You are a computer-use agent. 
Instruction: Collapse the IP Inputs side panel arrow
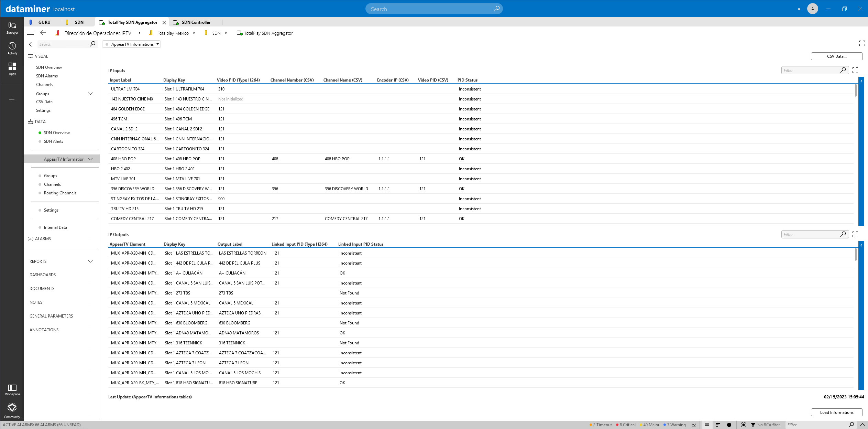pyautogui.click(x=861, y=81)
